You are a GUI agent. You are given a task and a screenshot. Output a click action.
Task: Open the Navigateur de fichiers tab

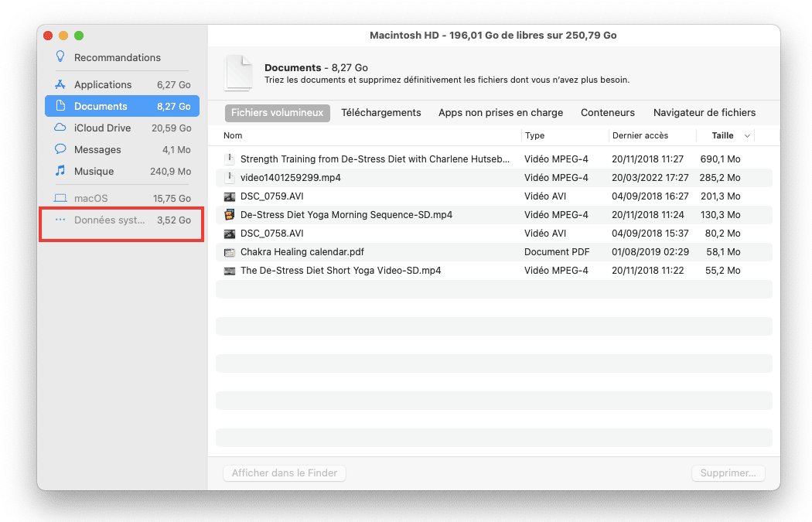click(x=704, y=113)
